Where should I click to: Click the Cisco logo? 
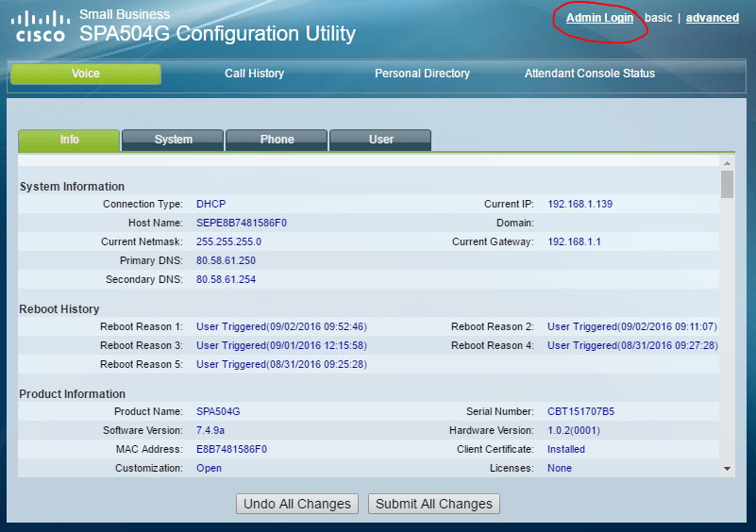[41, 27]
